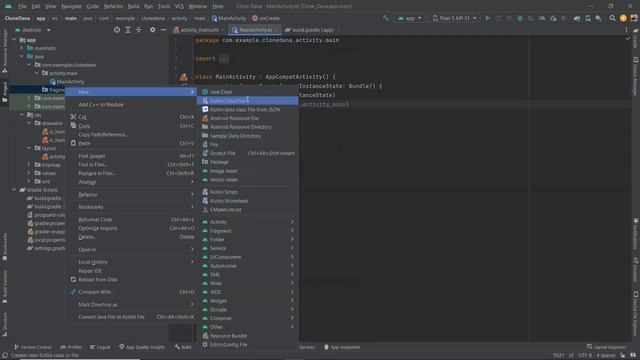
Task: Select Android Resource Directory entry
Action: click(x=248, y=127)
